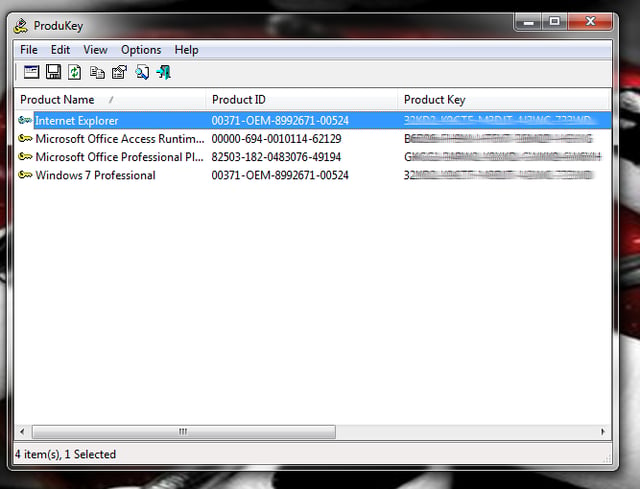Maximize the ProduKey window
The image size is (640, 489).
554,22
